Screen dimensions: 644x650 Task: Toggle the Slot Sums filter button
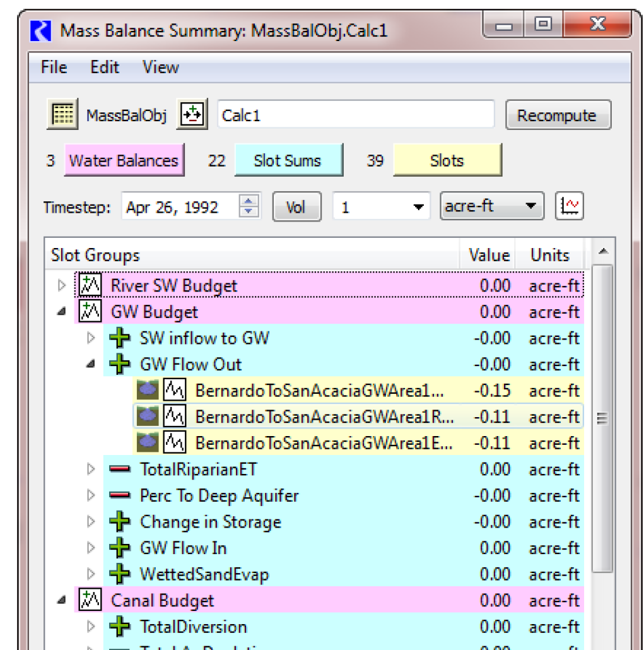click(288, 161)
